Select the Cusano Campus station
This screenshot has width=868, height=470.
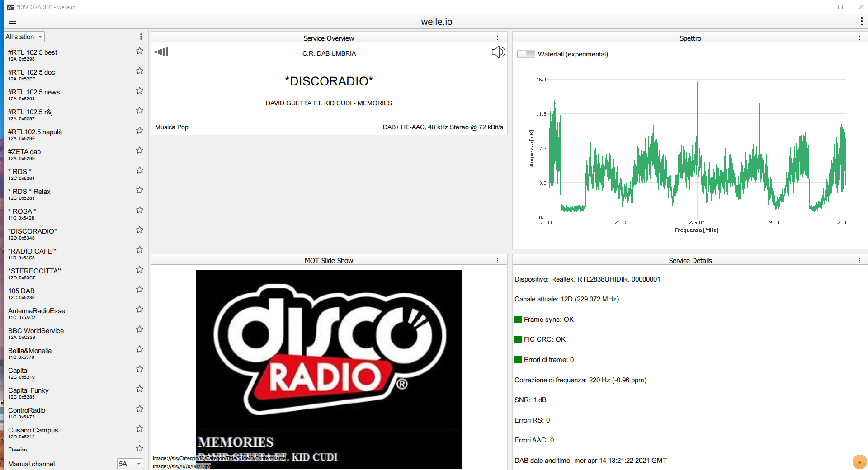click(68, 432)
